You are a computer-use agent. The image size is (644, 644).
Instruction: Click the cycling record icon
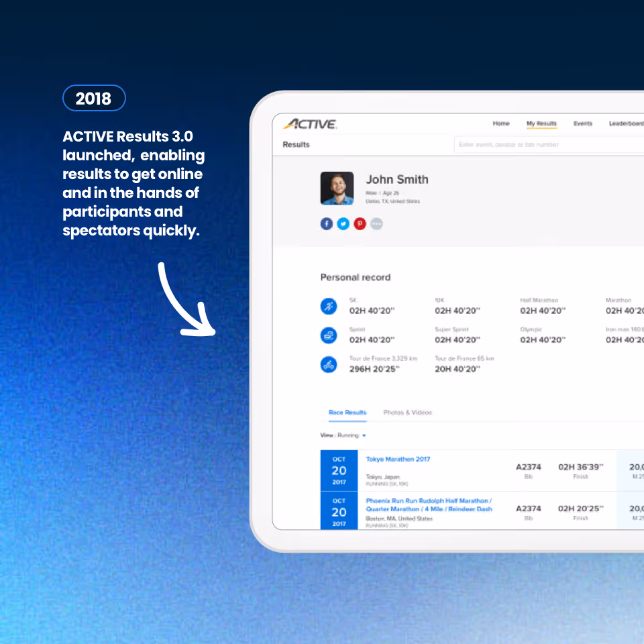(329, 365)
